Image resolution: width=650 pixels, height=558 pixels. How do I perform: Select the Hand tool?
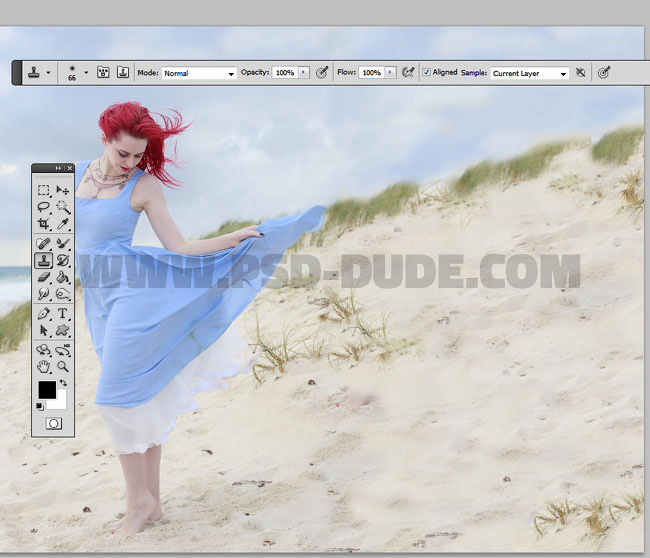(44, 366)
